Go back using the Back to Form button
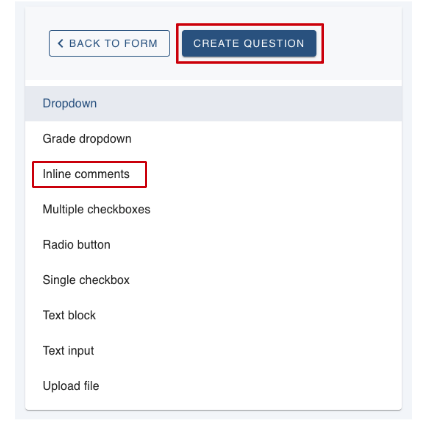Screen dimensions: 425x428 pos(109,43)
